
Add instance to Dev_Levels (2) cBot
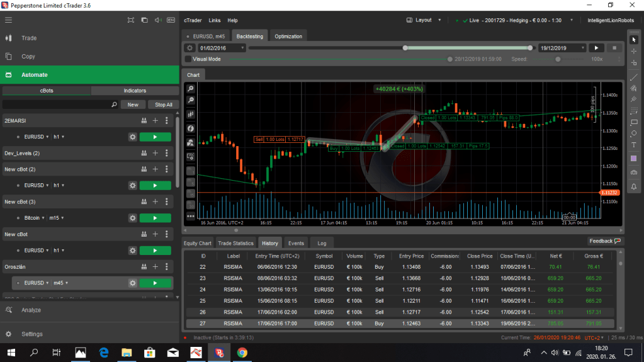[155, 153]
